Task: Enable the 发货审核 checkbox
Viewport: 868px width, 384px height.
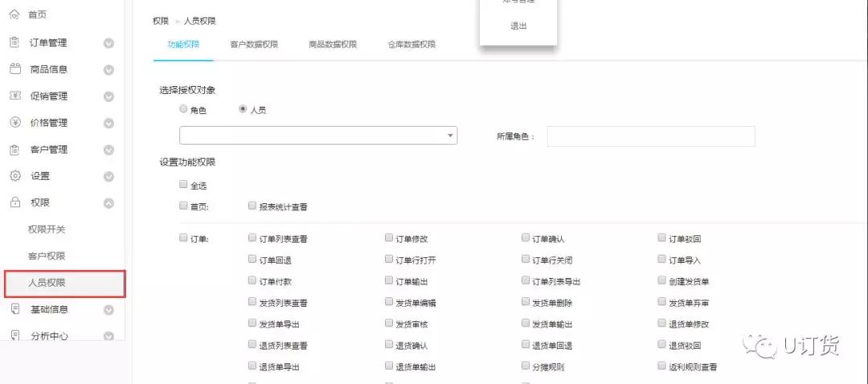Action: pyautogui.click(x=389, y=323)
